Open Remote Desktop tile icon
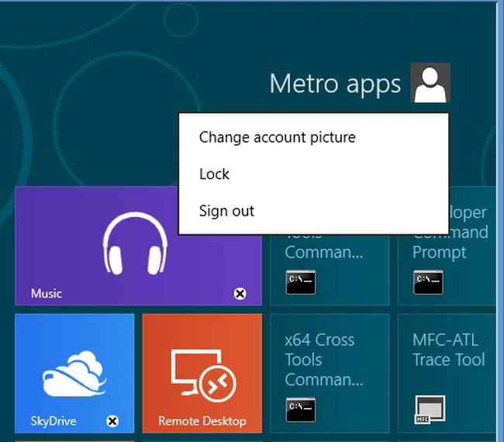 [x=203, y=375]
